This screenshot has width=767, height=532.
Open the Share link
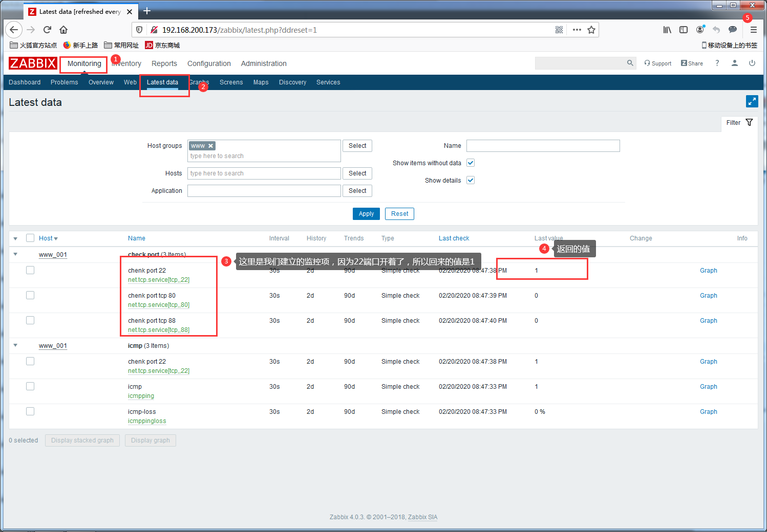pos(692,63)
